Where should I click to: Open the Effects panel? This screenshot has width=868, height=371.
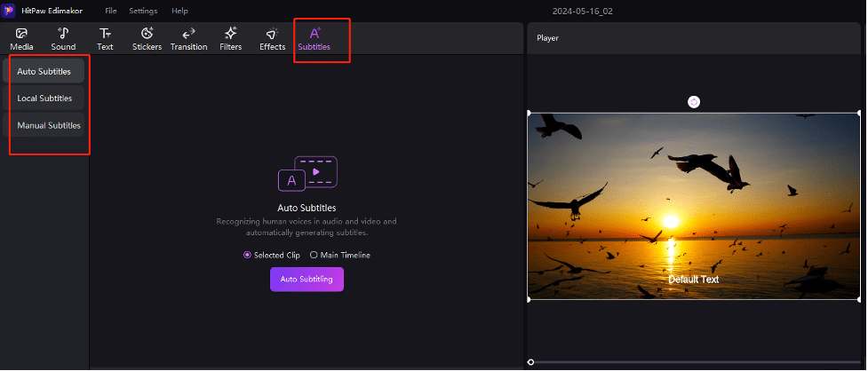[272, 39]
